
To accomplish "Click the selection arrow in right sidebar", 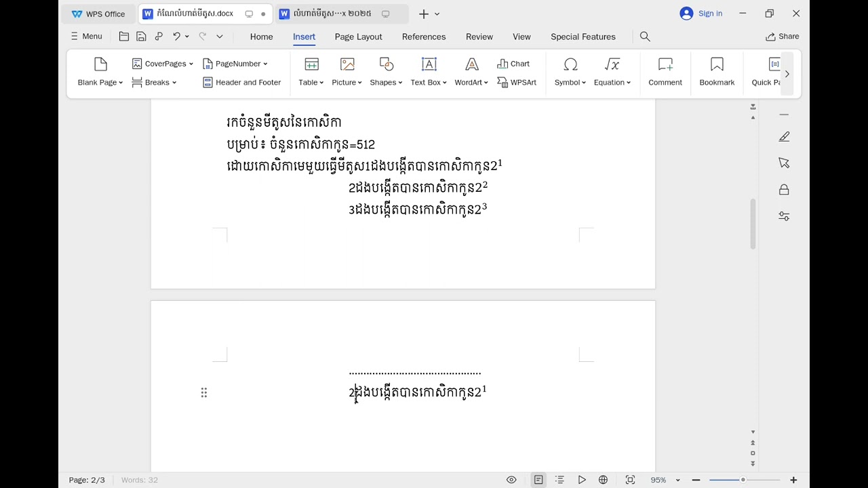I will 784,163.
